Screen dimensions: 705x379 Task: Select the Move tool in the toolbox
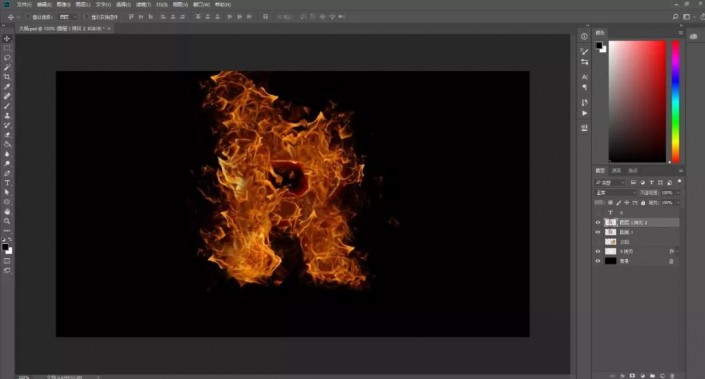7,39
